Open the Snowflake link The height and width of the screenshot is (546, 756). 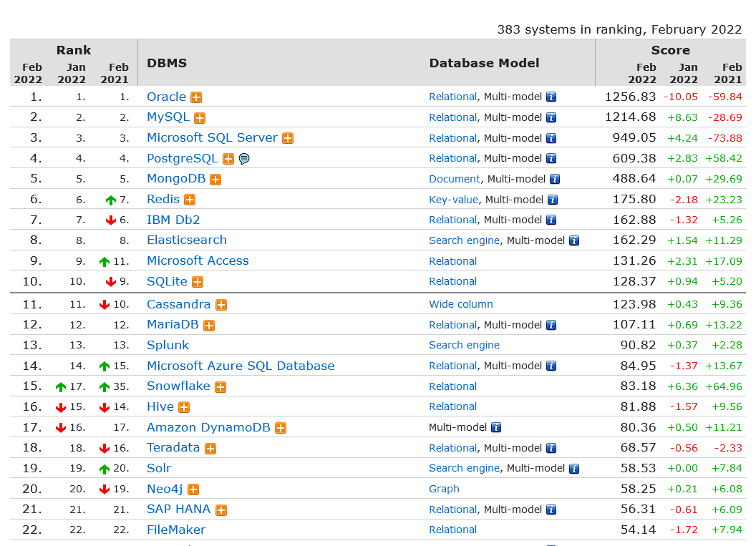click(178, 386)
